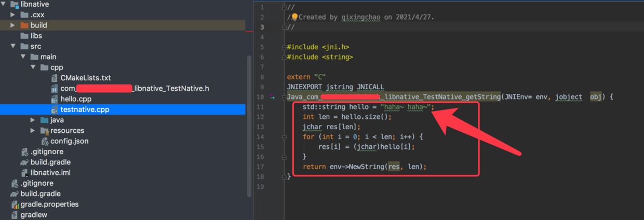Click the "JNIEnv* env" parameter
This screenshot has width=644, height=220.
coord(524,97)
